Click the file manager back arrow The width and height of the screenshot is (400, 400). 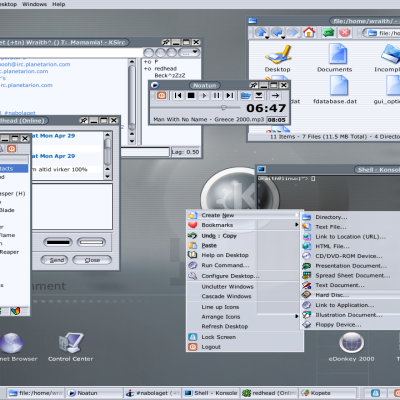coord(277,33)
